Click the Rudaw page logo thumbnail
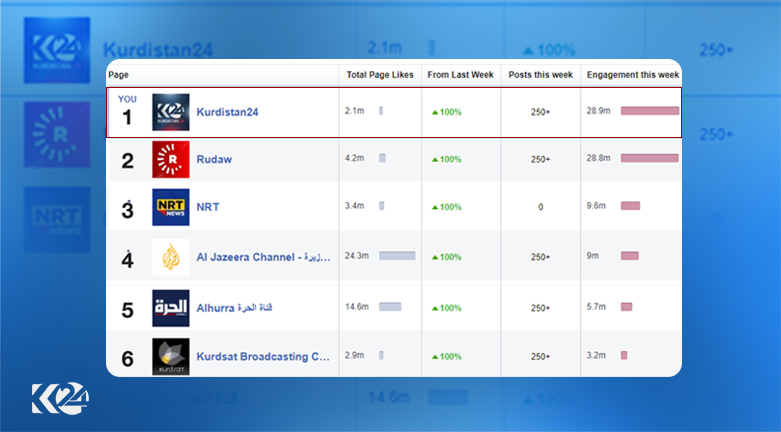781x432 pixels. [170, 159]
